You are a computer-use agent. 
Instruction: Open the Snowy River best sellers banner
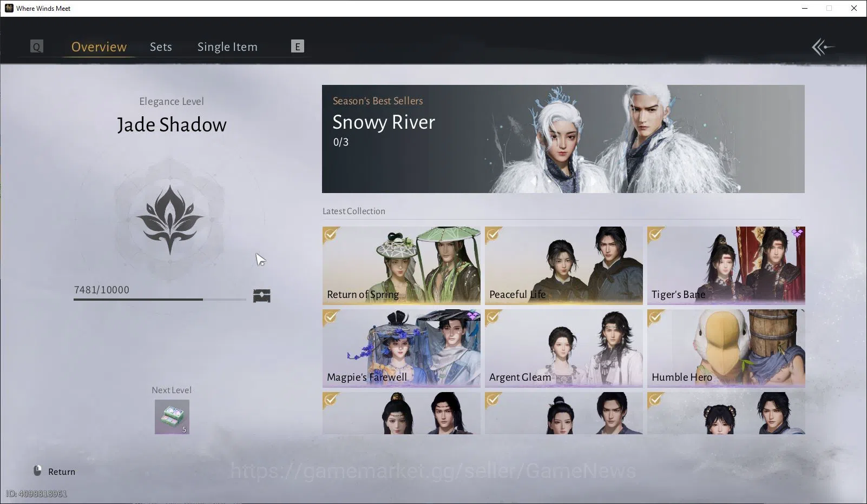(x=563, y=139)
